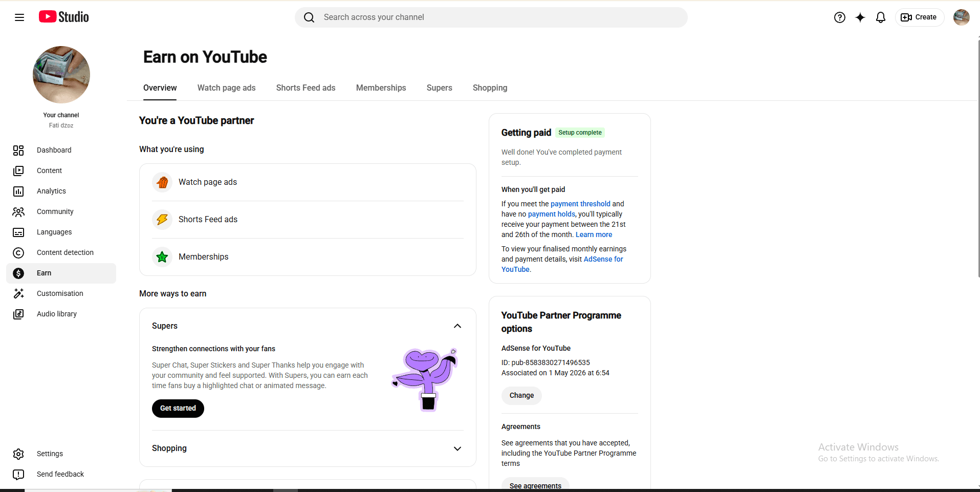Click the Earn dollar icon
Screen dimensions: 980x492
coord(18,273)
